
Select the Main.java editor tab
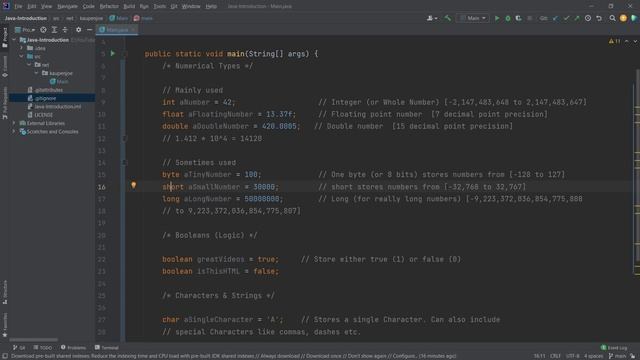[117, 30]
